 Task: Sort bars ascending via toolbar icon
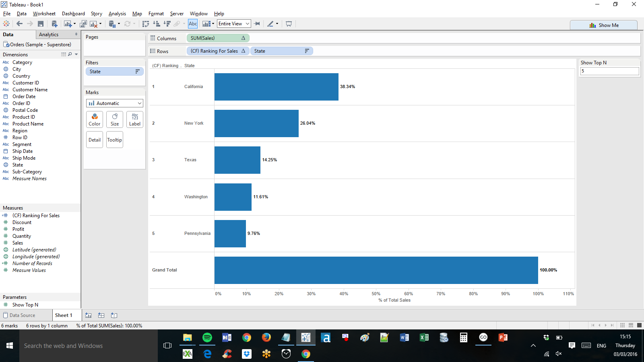tap(157, 24)
